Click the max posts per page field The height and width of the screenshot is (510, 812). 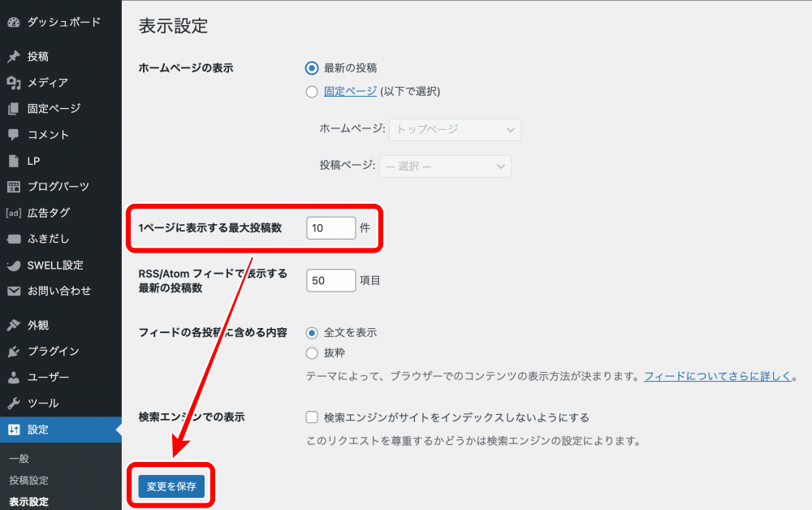[x=331, y=228]
